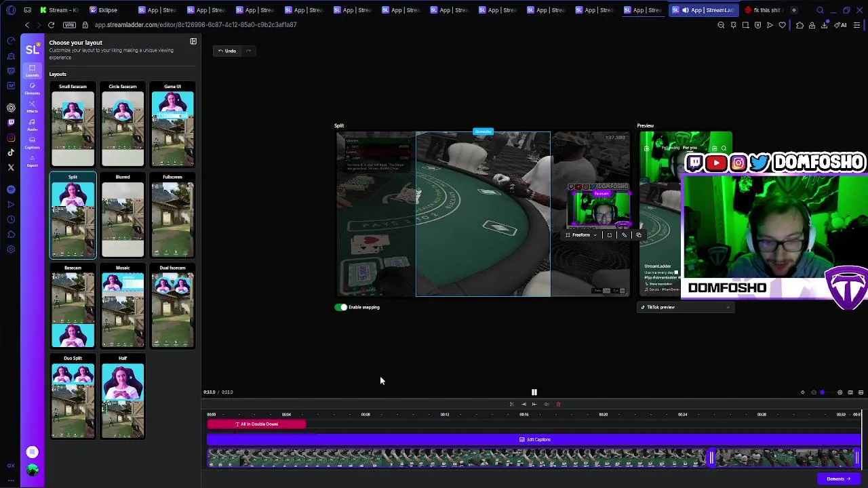Open Twitch from browser sidebar
This screenshot has height=488, width=868.
coord(11,123)
